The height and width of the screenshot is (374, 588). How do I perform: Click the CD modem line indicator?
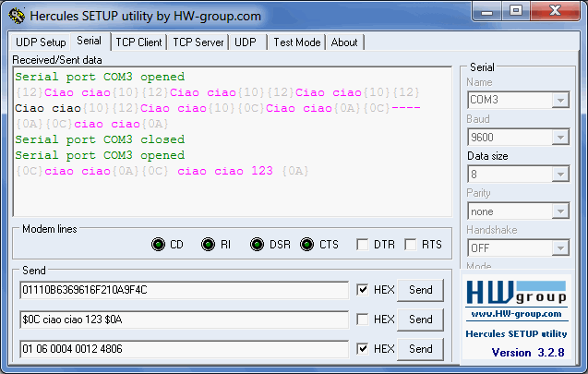tap(158, 245)
